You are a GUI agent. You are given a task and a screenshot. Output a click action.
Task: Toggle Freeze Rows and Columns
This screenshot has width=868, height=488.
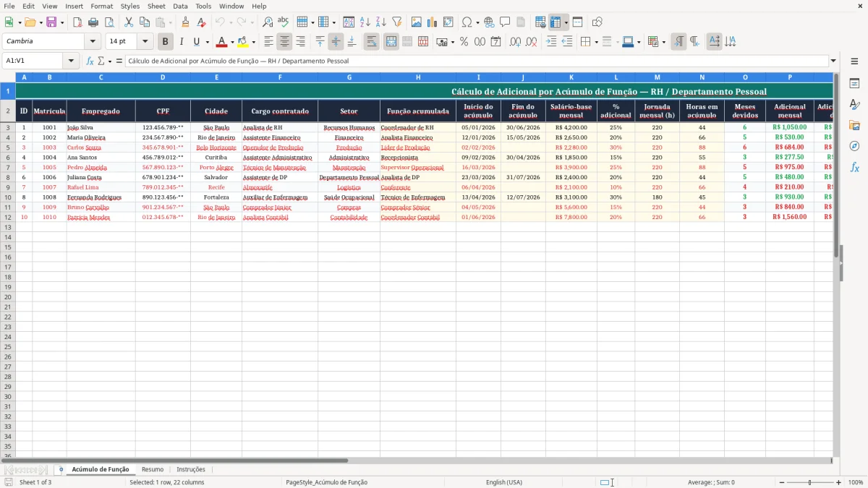(556, 22)
